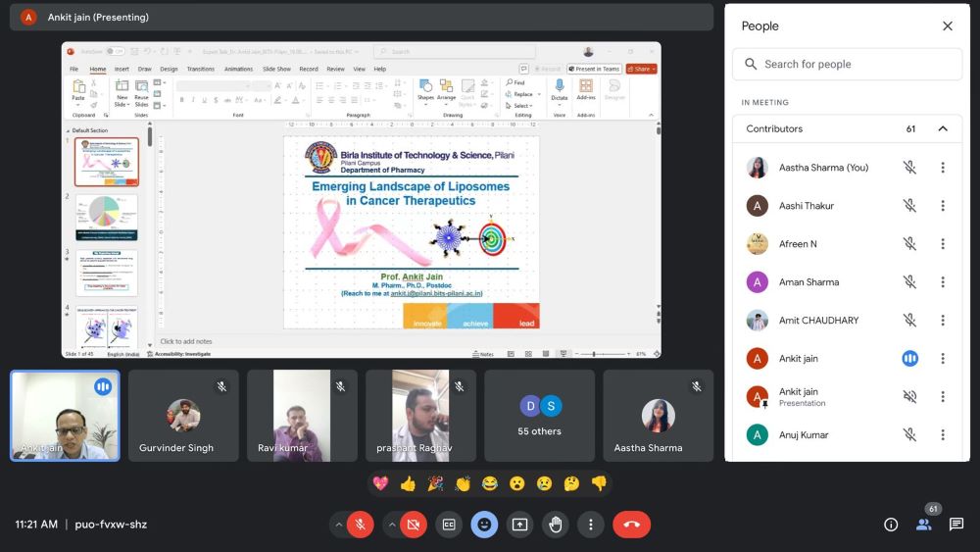Click Present in Teams button in PowerPoint
The height and width of the screenshot is (552, 980).
(594, 69)
